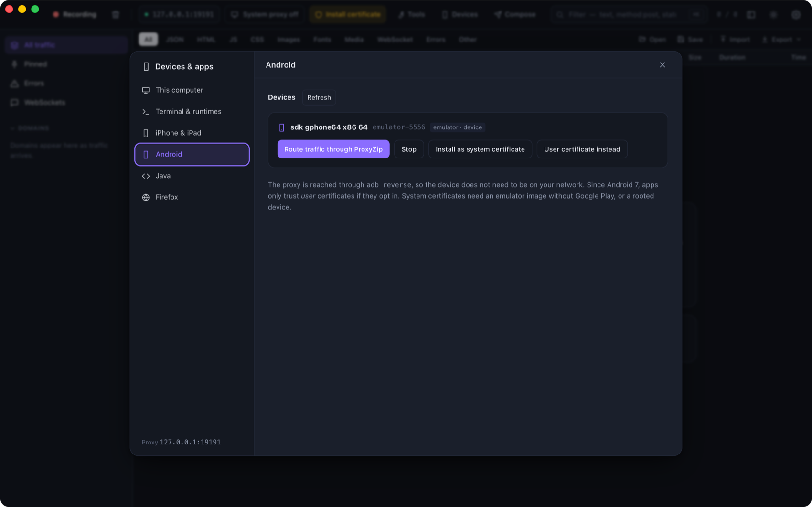Click the proxy address status in toolbar

(x=179, y=14)
